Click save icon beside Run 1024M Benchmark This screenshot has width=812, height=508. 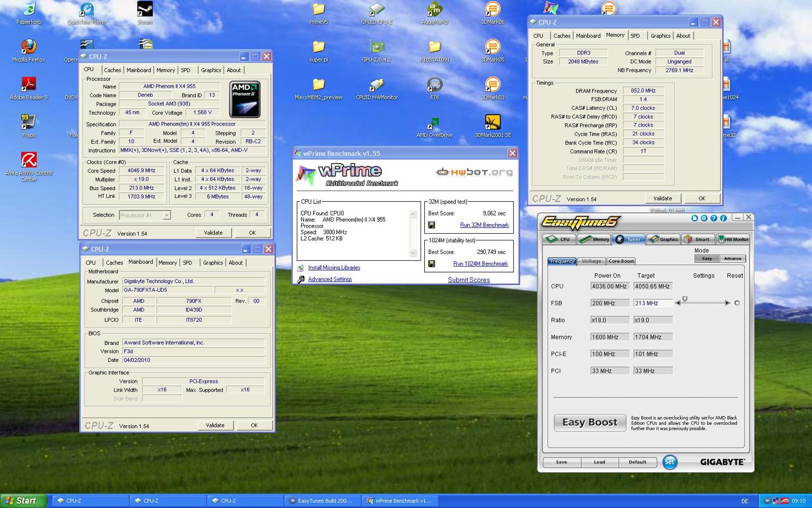(431, 264)
